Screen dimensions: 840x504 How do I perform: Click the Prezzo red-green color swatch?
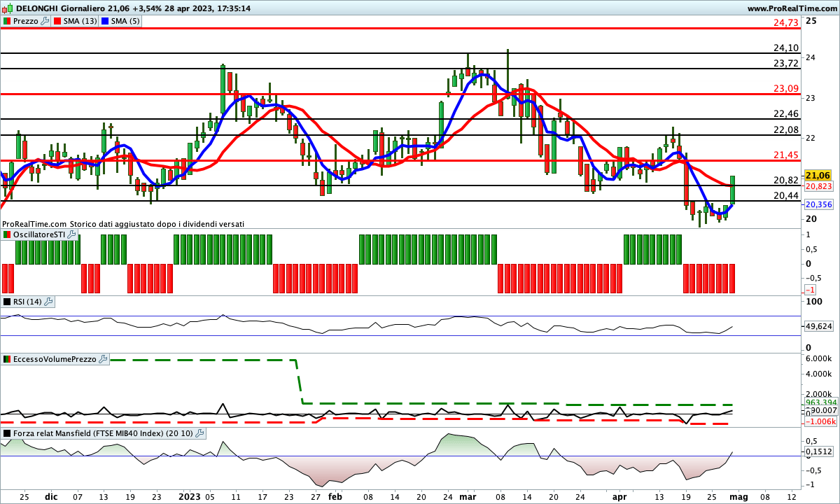6,21
